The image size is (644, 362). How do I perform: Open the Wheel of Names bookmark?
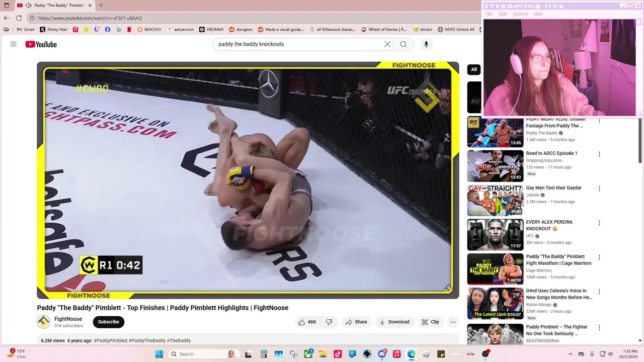(x=383, y=30)
